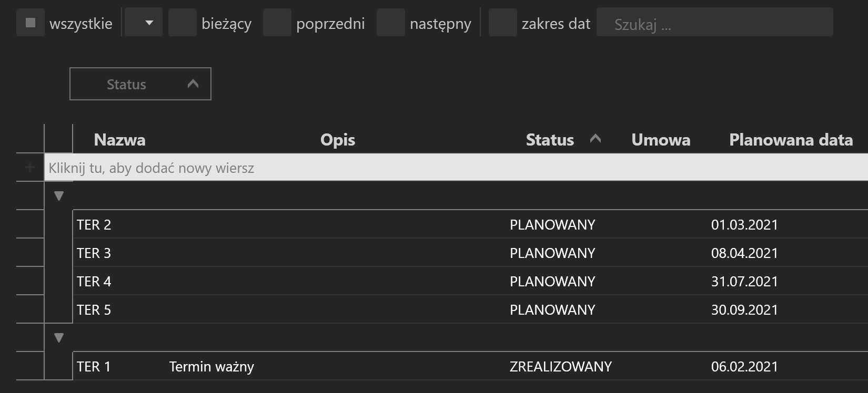This screenshot has width=868, height=393.
Task: Open the dropdown arrow next to wszystkie
Action: [x=144, y=23]
